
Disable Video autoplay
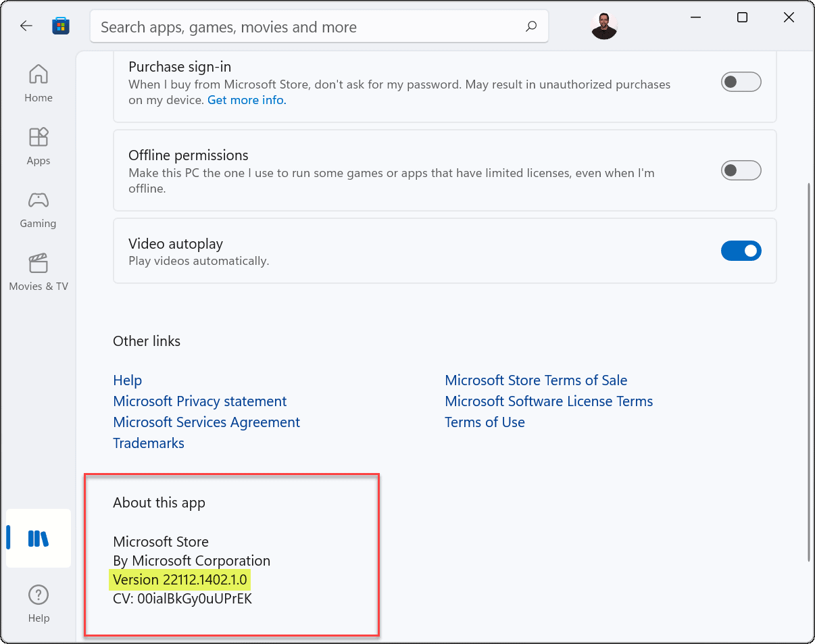click(741, 251)
